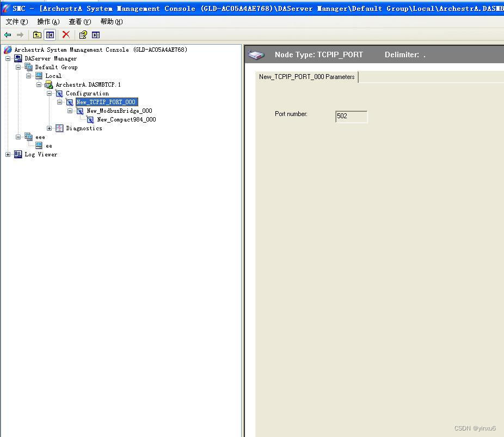The width and height of the screenshot is (504, 437).
Task: Select the New_Compact984_000 tree item
Action: (x=127, y=119)
